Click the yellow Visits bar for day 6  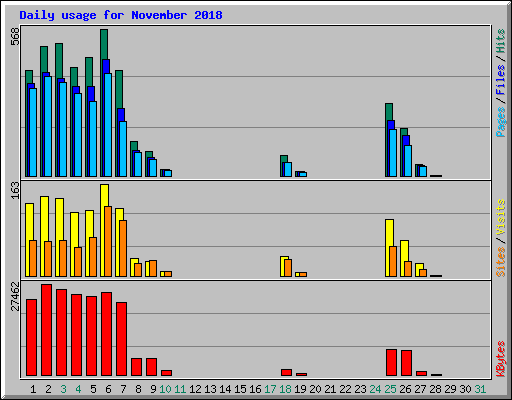click(104, 195)
